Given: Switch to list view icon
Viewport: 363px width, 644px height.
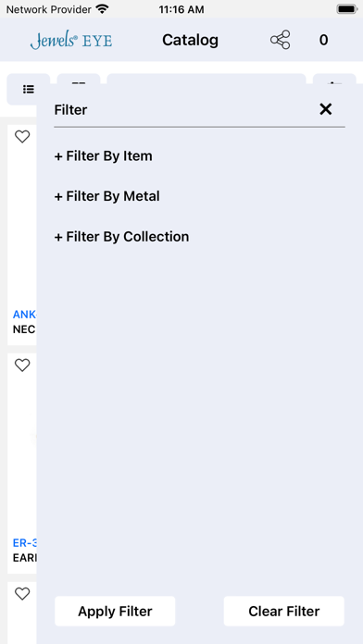Looking at the screenshot, I should (29, 89).
